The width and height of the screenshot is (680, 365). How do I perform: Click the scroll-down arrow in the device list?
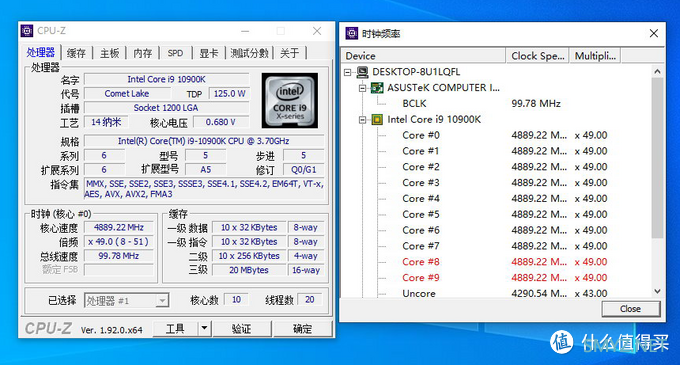click(x=657, y=292)
